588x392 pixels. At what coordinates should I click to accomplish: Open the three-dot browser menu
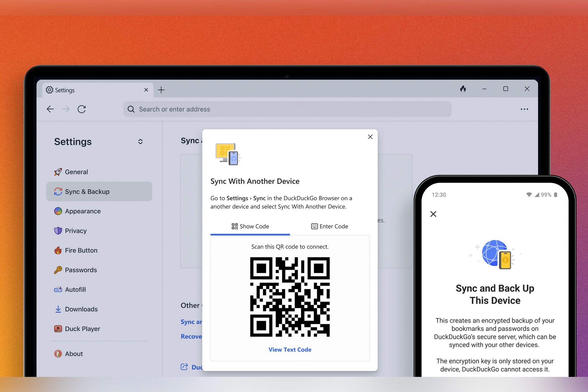[524, 109]
